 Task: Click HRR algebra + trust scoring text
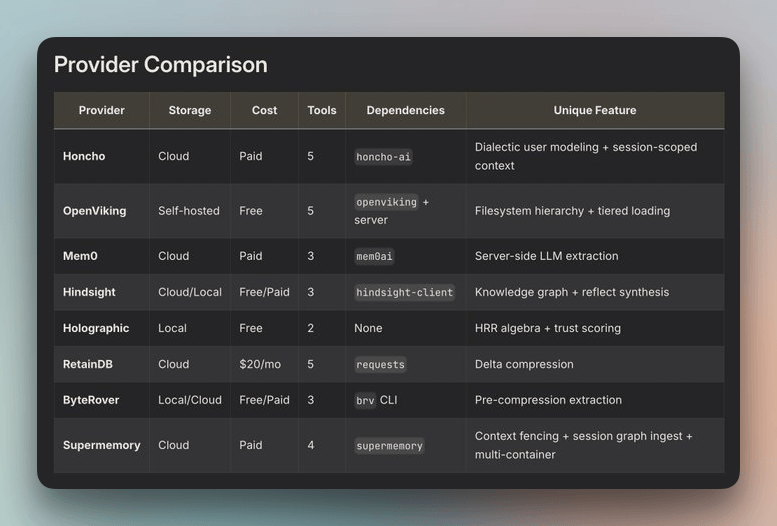click(x=548, y=328)
